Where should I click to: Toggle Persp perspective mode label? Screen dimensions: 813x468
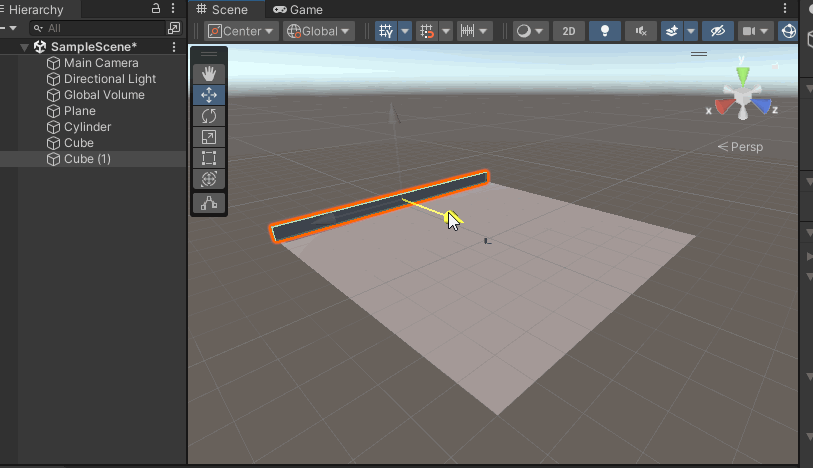[740, 147]
